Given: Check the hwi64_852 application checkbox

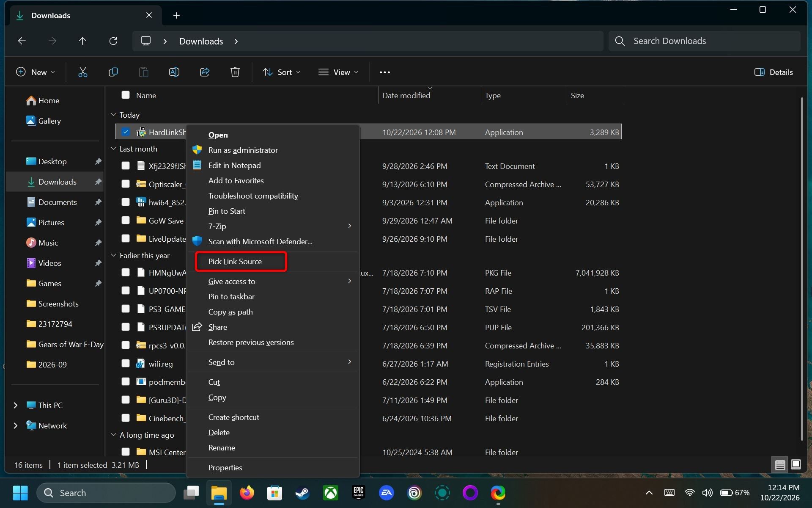Looking at the screenshot, I should click(x=126, y=202).
